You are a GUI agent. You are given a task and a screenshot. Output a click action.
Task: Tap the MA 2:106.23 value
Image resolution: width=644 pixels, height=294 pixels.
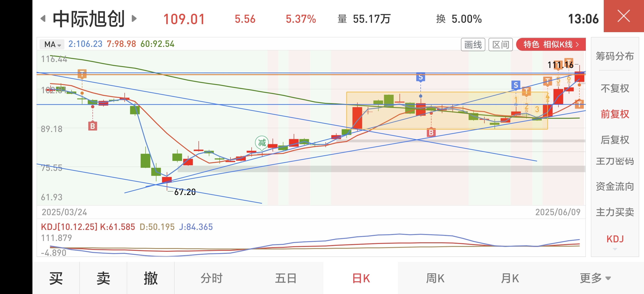click(x=85, y=44)
